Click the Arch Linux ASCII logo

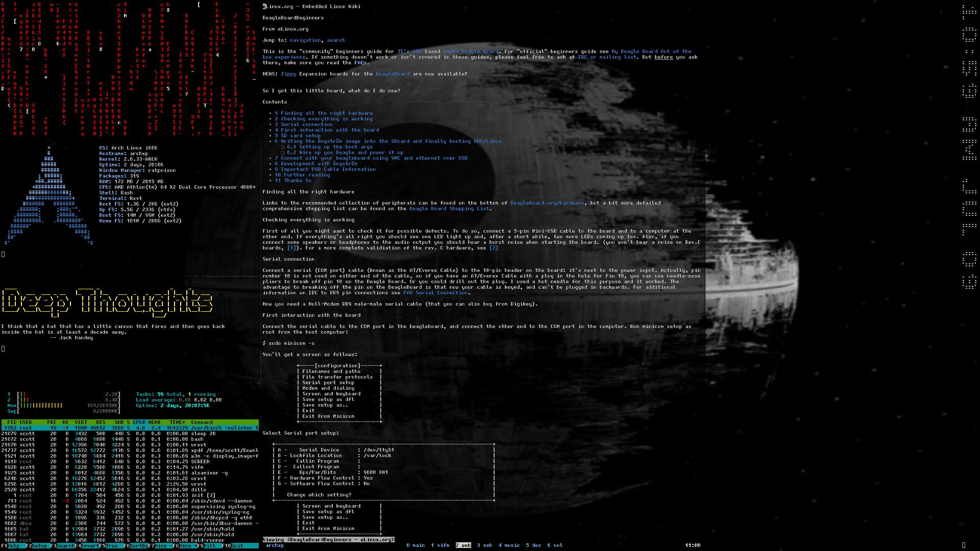[x=50, y=196]
